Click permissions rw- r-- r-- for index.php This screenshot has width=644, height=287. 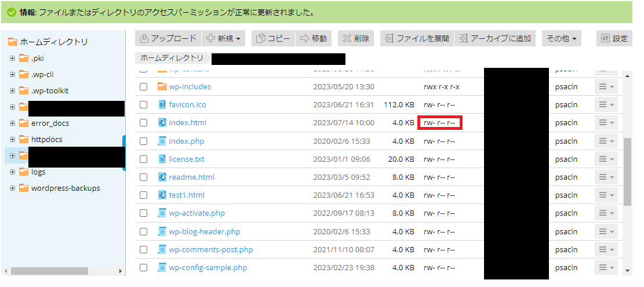(439, 141)
